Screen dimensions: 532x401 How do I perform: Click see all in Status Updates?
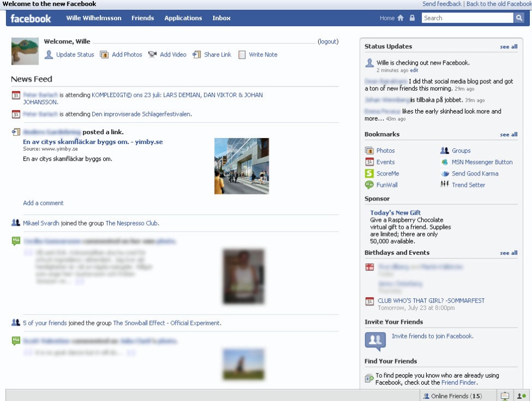pos(509,47)
